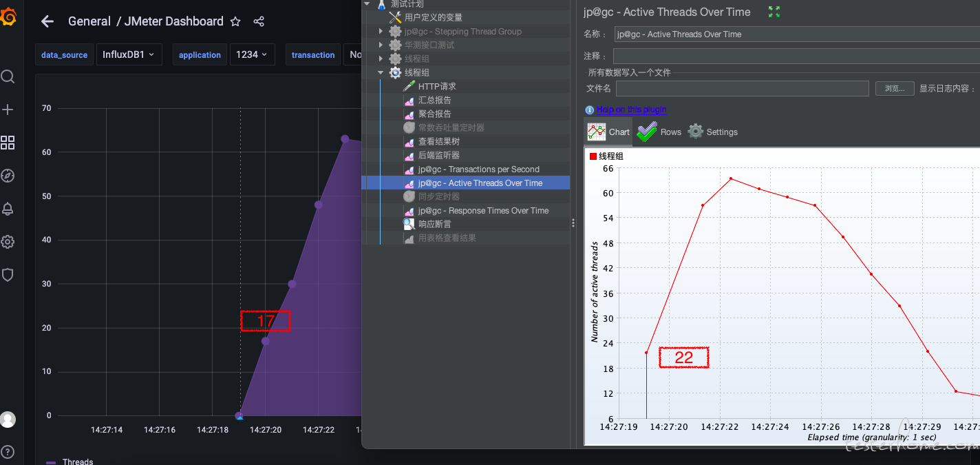Open data_source InfluxDB1 dropdown
Screen dimensions: 980x465
[x=128, y=54]
